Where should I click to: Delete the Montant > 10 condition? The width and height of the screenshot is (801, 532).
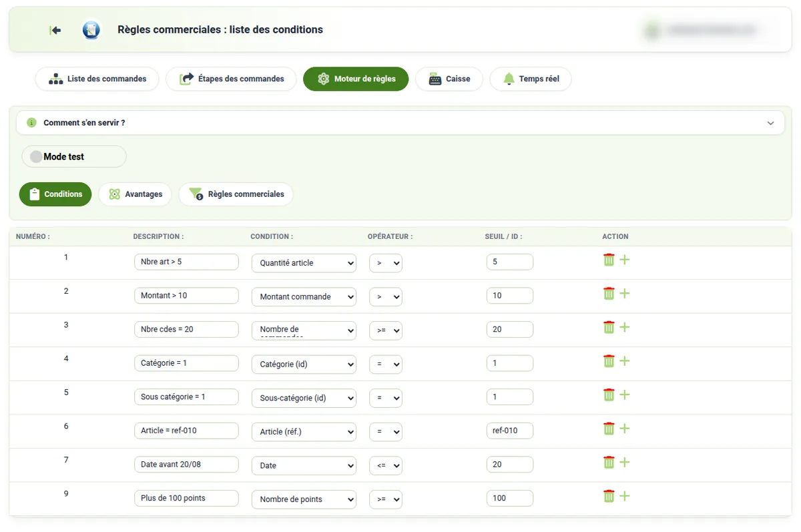[609, 293]
